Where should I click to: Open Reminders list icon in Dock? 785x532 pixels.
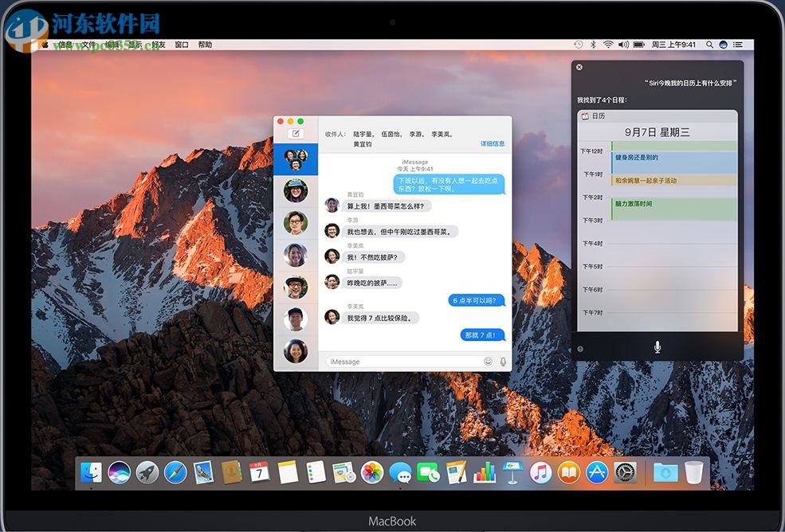tap(316, 472)
